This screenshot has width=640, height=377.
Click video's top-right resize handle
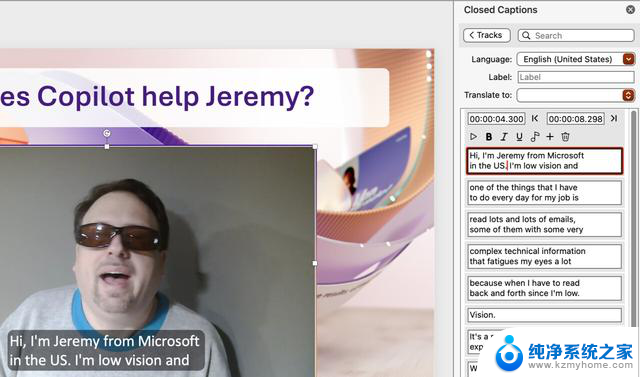click(315, 146)
